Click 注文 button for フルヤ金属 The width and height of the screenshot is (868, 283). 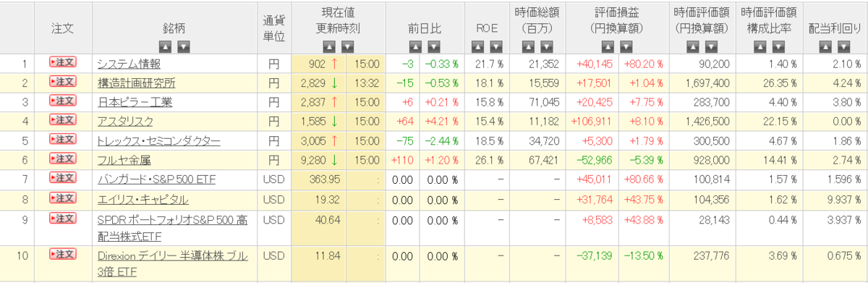pyautogui.click(x=62, y=158)
